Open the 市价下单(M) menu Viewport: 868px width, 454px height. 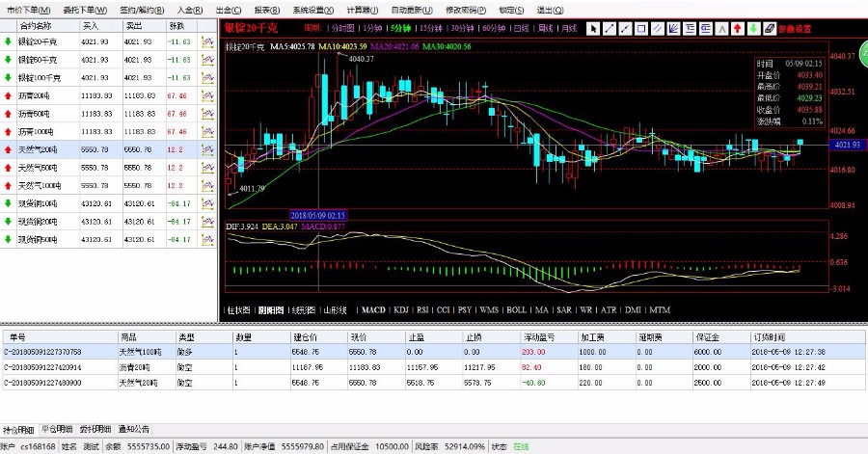tap(29, 10)
